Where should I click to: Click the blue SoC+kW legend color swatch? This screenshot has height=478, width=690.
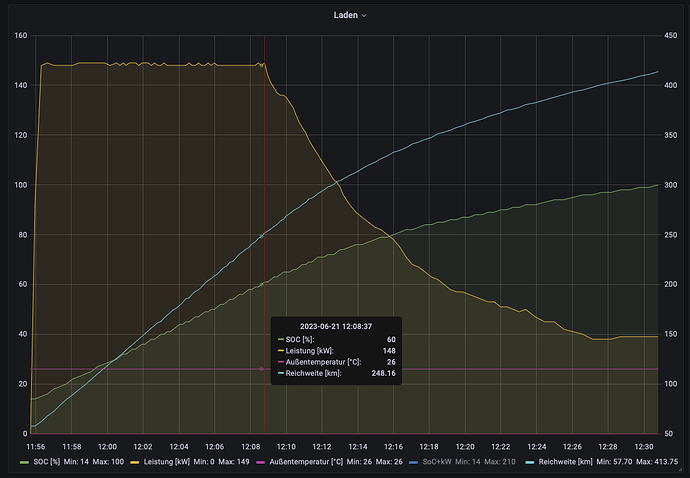pyautogui.click(x=414, y=462)
